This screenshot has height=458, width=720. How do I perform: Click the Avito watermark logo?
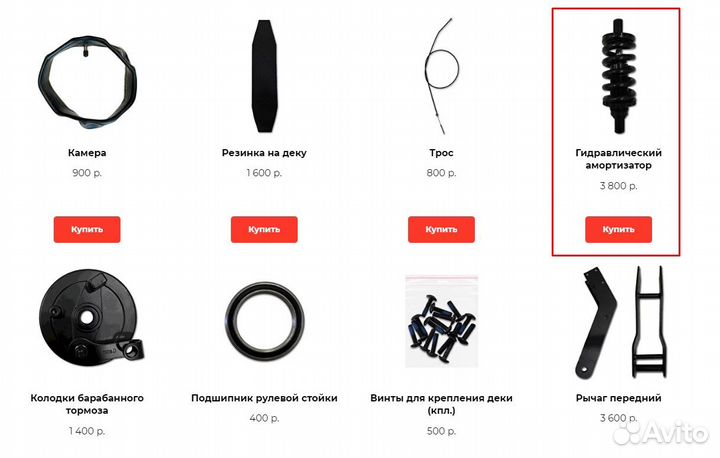point(660,432)
